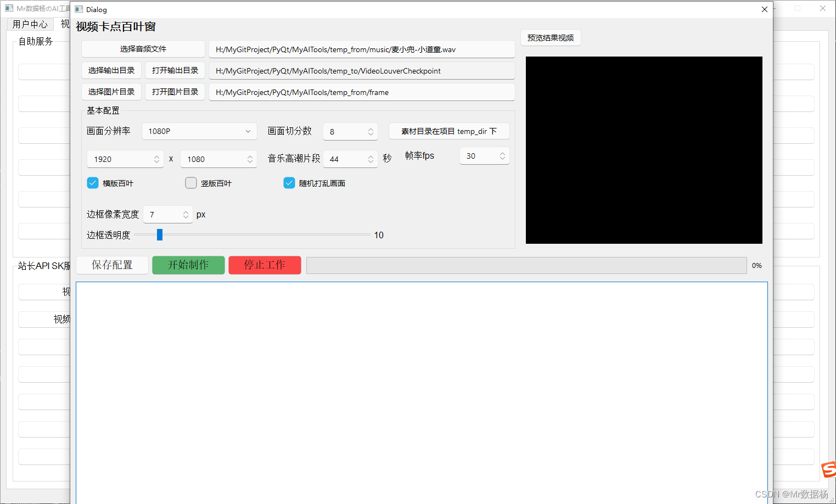Image resolution: width=836 pixels, height=504 pixels.
Task: Click the 选择输出目录 button
Action: pos(111,70)
